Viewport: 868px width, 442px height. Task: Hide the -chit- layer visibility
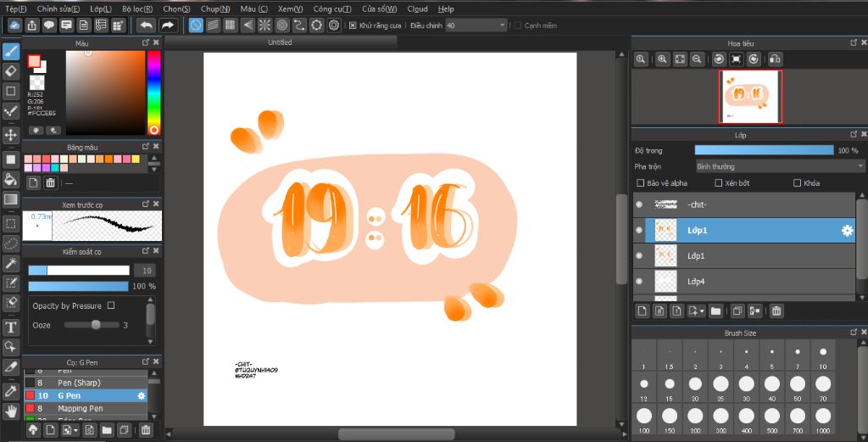tap(639, 204)
